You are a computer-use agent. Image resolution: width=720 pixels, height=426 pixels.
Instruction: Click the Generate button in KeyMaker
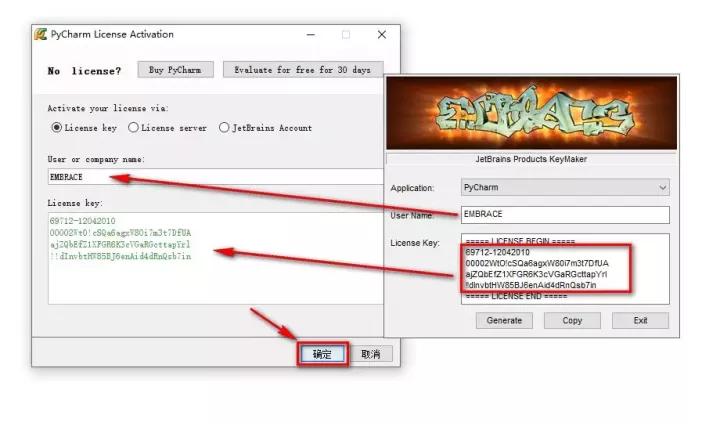[504, 321]
